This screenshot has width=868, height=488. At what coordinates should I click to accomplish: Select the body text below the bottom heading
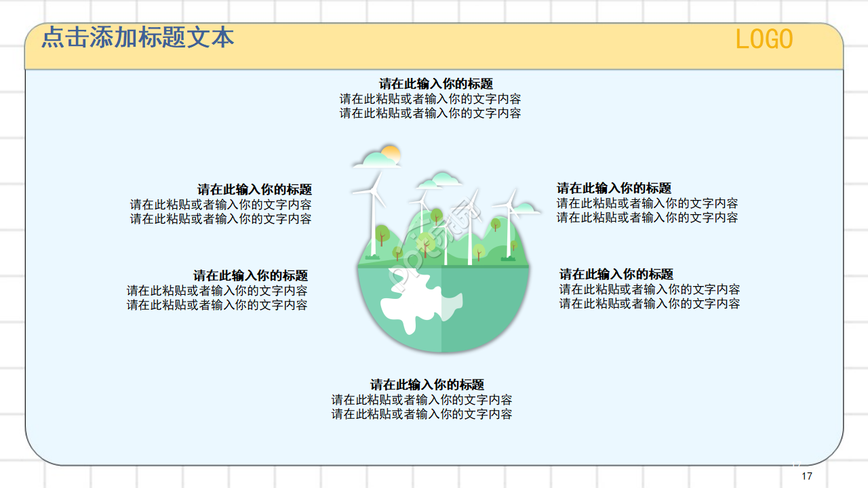point(422,407)
